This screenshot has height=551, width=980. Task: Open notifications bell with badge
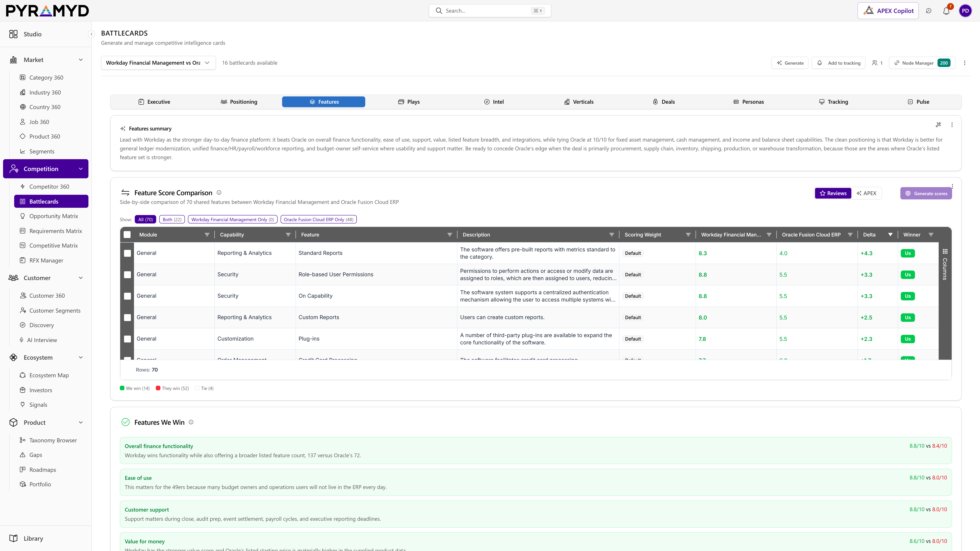pyautogui.click(x=947, y=11)
